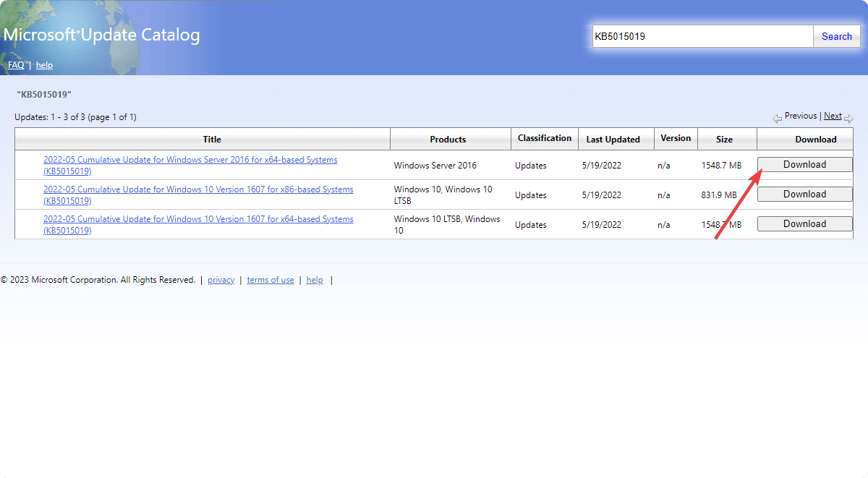Select 5/19/2022 date in the x86 row

[x=601, y=195]
